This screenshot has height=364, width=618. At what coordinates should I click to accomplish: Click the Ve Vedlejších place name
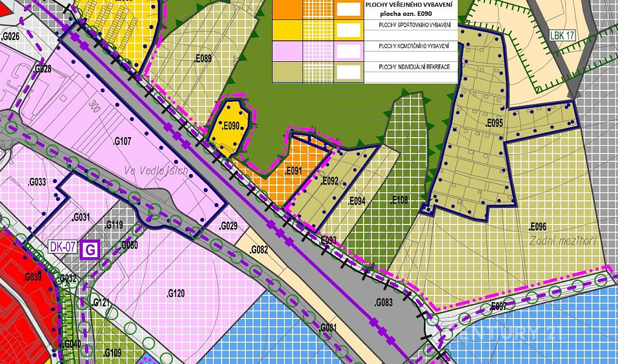155,171
